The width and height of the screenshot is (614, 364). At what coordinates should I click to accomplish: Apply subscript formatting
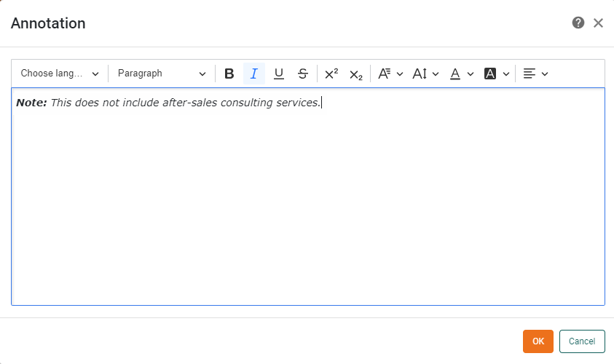(356, 74)
